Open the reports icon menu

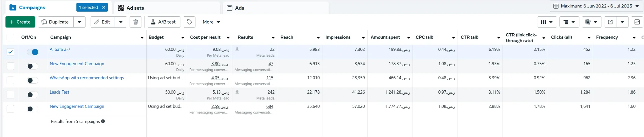coord(591,22)
